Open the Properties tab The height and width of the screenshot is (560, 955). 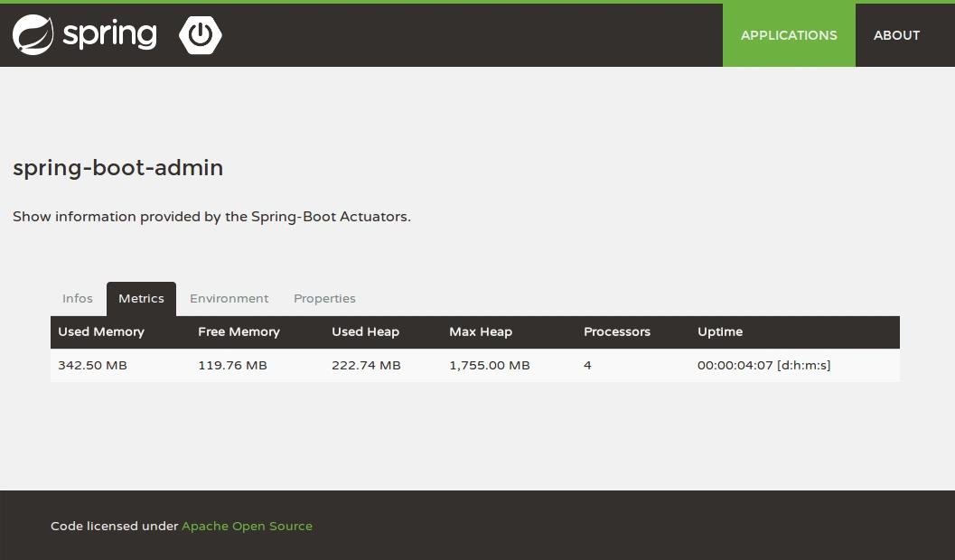coord(324,299)
